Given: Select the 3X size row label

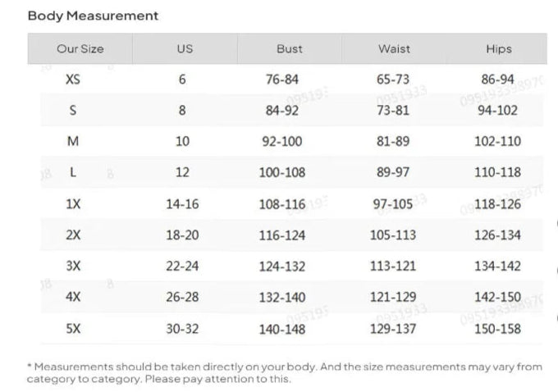Looking at the screenshot, I should click(73, 266).
